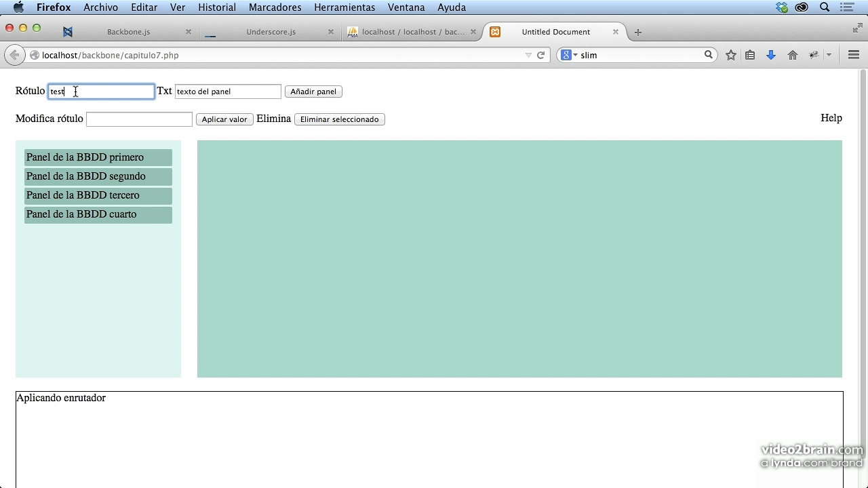This screenshot has width=868, height=488.
Task: Click the Aplicar valor button
Action: pos(224,119)
